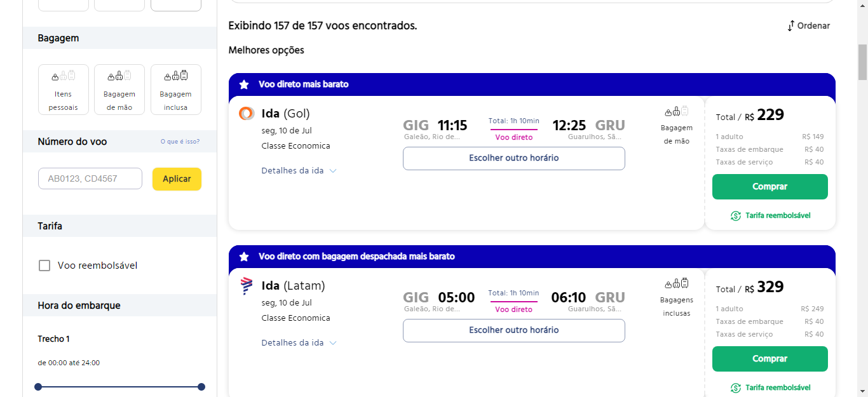868x397 pixels.
Task: Click the Ordenar sort arrows icon
Action: coord(791,26)
